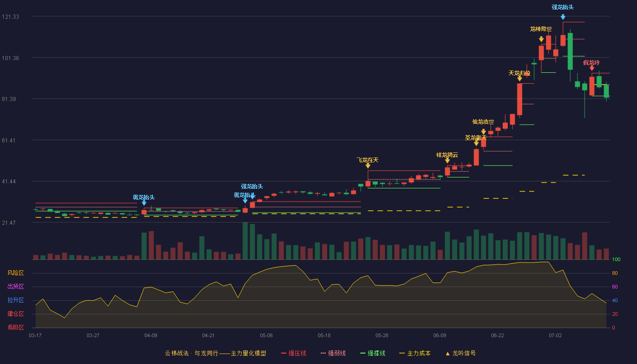Click the large red candlestick under 天龙归位

point(520,99)
